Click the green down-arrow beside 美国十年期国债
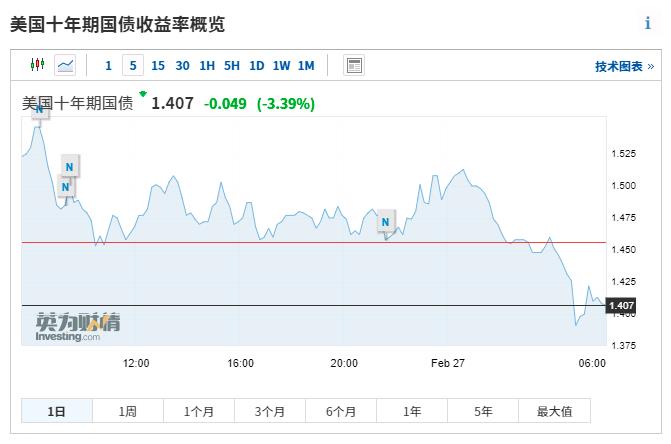The height and width of the screenshot is (444, 671). tap(143, 95)
